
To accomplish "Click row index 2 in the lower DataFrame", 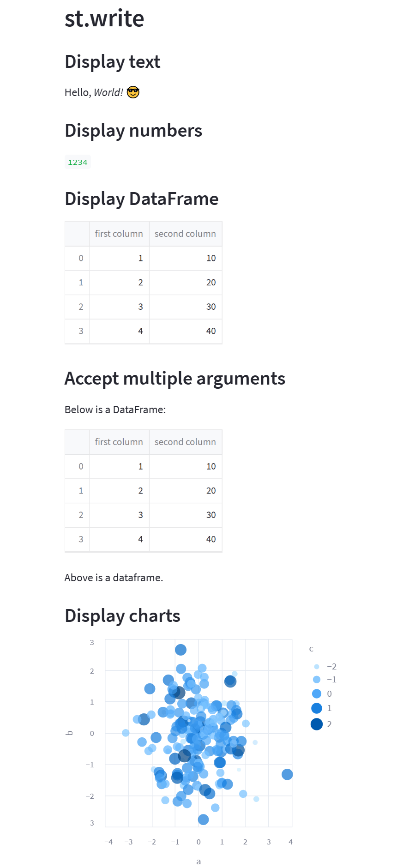I will [x=81, y=515].
